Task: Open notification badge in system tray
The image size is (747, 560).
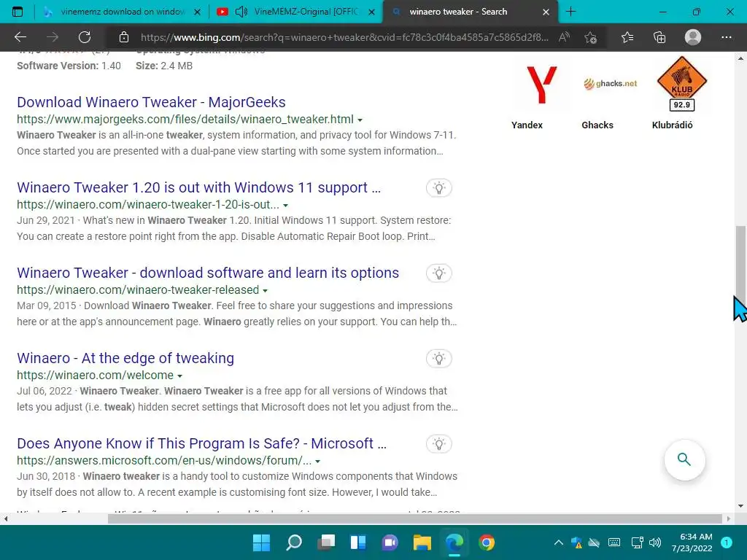Action: (727, 542)
